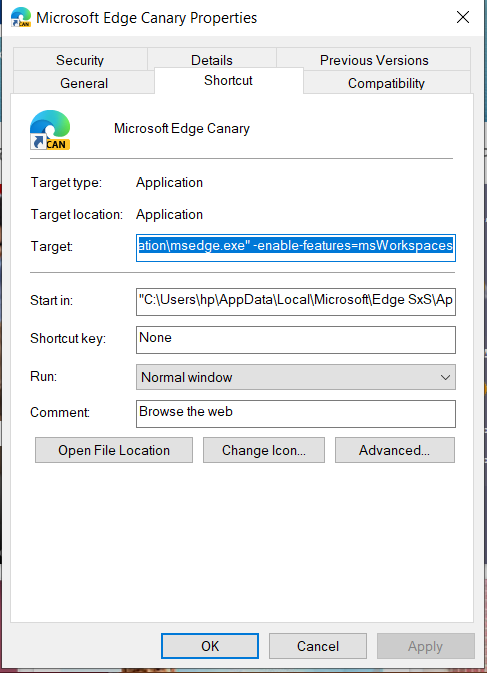Image resolution: width=487 pixels, height=673 pixels.
Task: Cancel the properties dialog
Action: click(x=318, y=646)
